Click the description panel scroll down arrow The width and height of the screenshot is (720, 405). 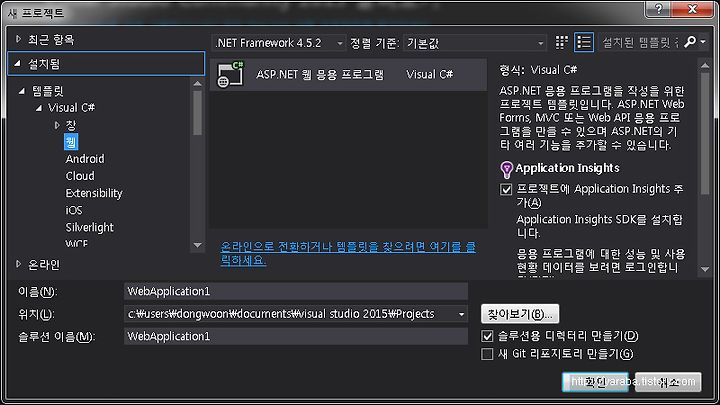705,270
